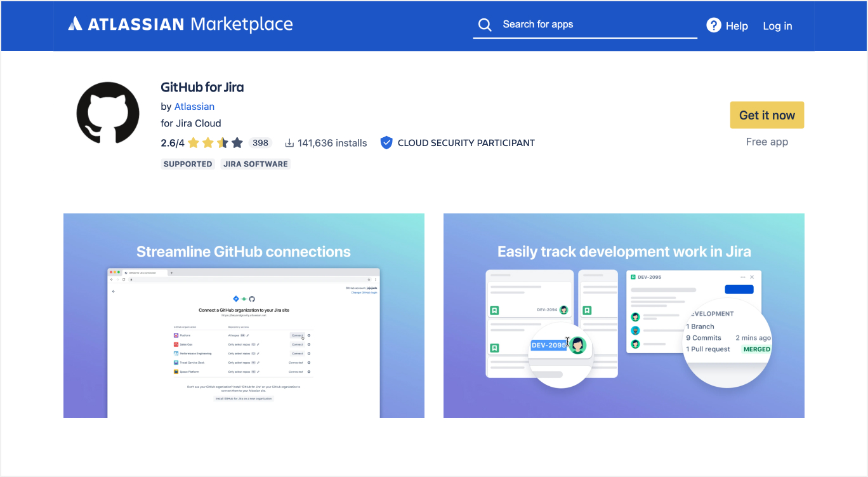The width and height of the screenshot is (868, 477).
Task: Open the 398 reviews count badge
Action: [x=260, y=143]
